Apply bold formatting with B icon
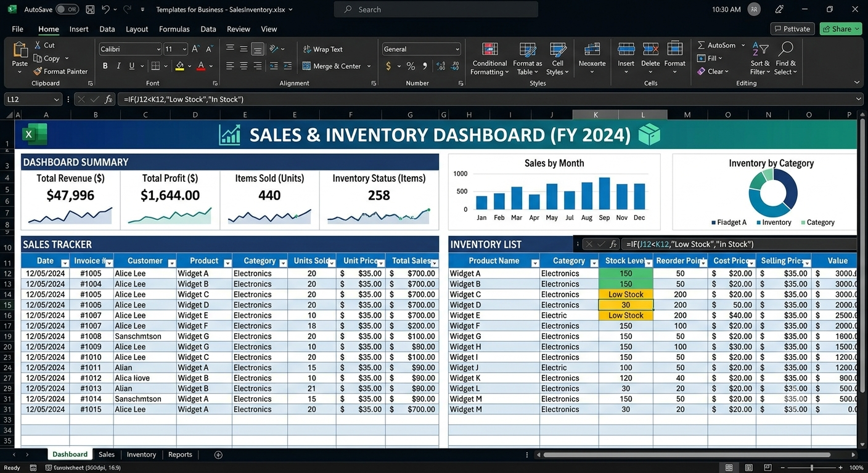868x473 pixels. click(x=105, y=66)
